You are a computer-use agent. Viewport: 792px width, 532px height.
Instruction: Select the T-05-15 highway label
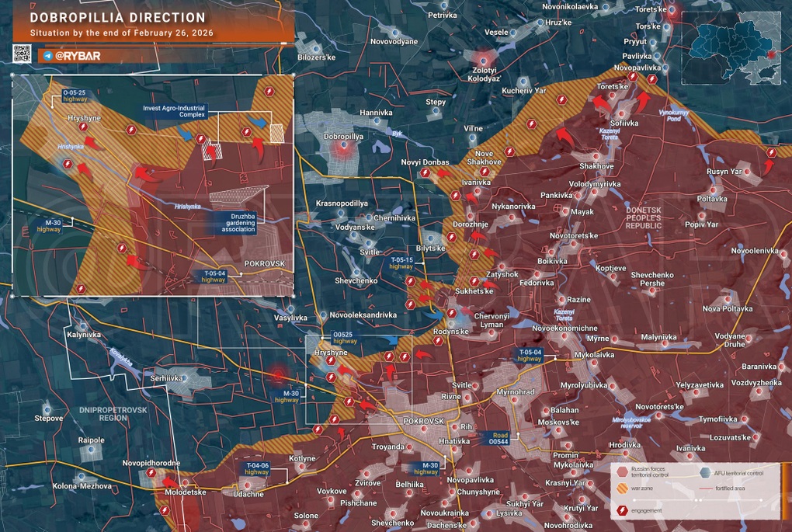tap(401, 263)
